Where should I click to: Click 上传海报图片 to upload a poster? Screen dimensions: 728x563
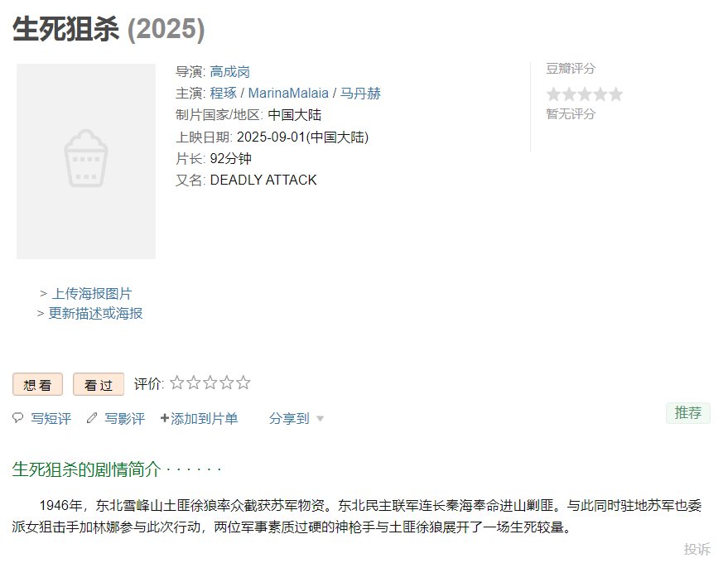(92, 293)
